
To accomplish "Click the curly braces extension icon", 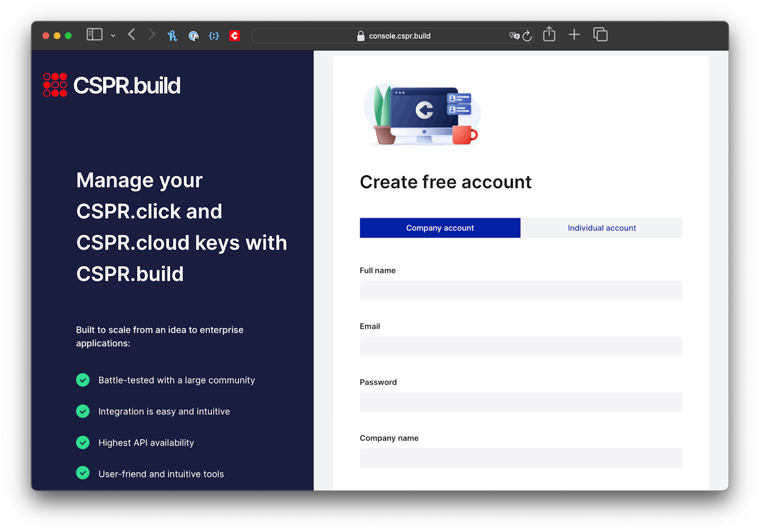I will coord(214,36).
